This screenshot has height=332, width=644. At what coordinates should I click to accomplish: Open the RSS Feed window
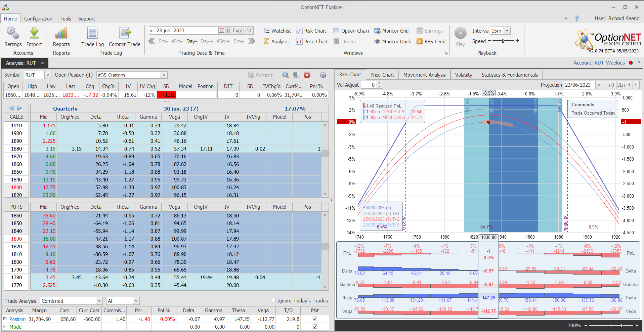pyautogui.click(x=431, y=42)
